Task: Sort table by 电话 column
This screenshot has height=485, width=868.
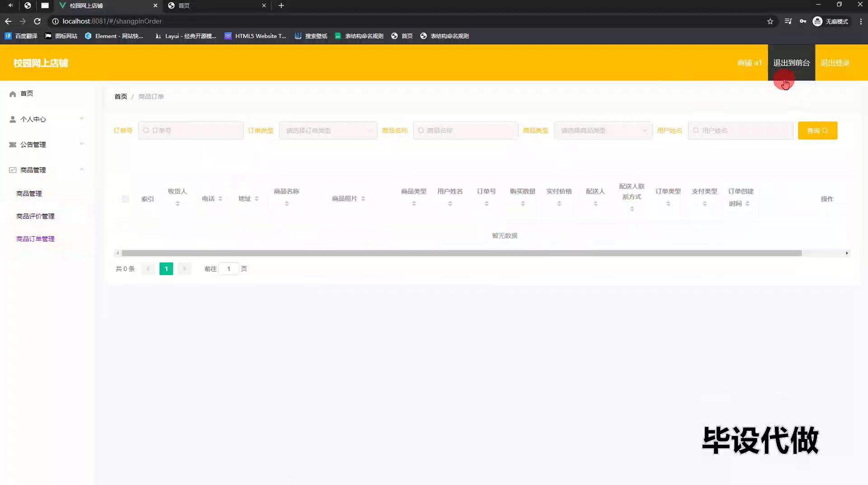Action: (x=220, y=199)
